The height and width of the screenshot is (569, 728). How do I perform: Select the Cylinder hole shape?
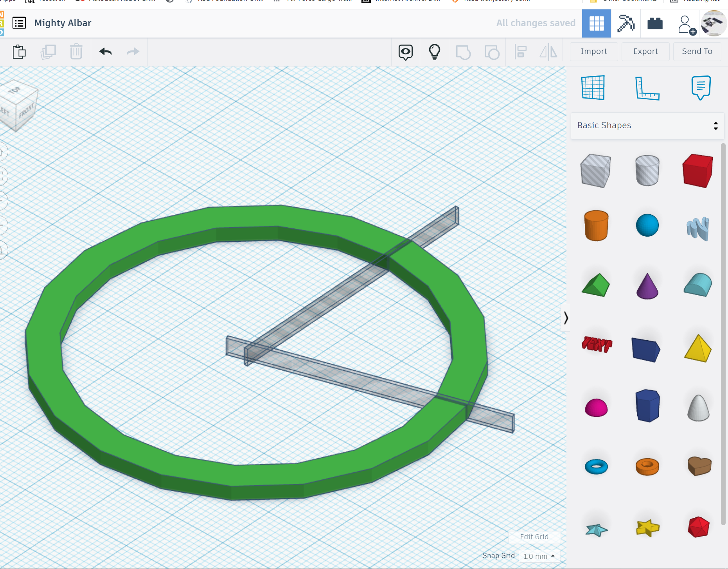(x=647, y=171)
